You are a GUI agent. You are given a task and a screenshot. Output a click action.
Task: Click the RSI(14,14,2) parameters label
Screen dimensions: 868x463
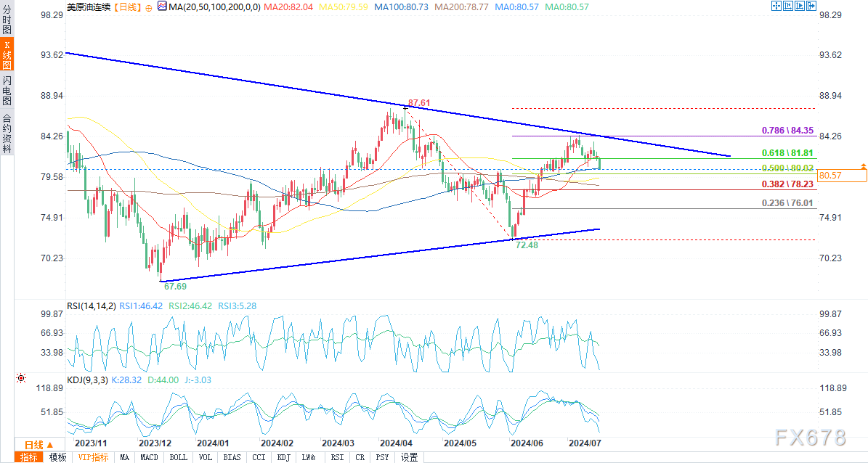tap(92, 306)
